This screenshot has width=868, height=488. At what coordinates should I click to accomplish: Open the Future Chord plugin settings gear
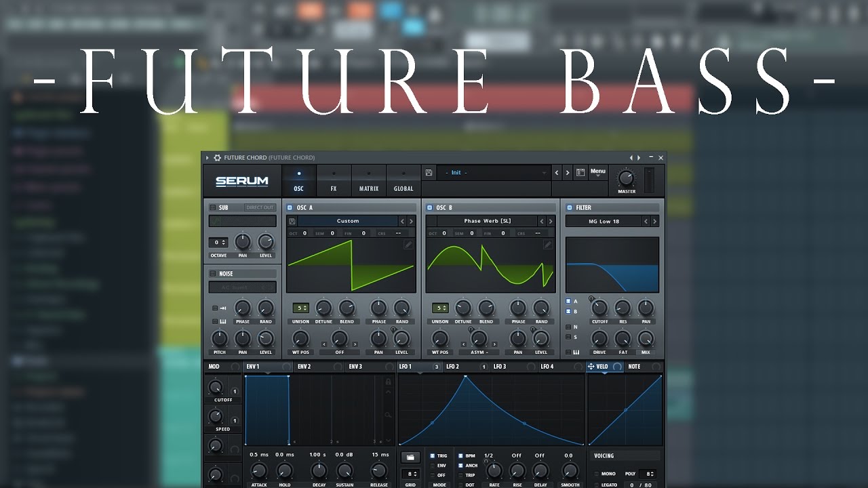point(217,158)
